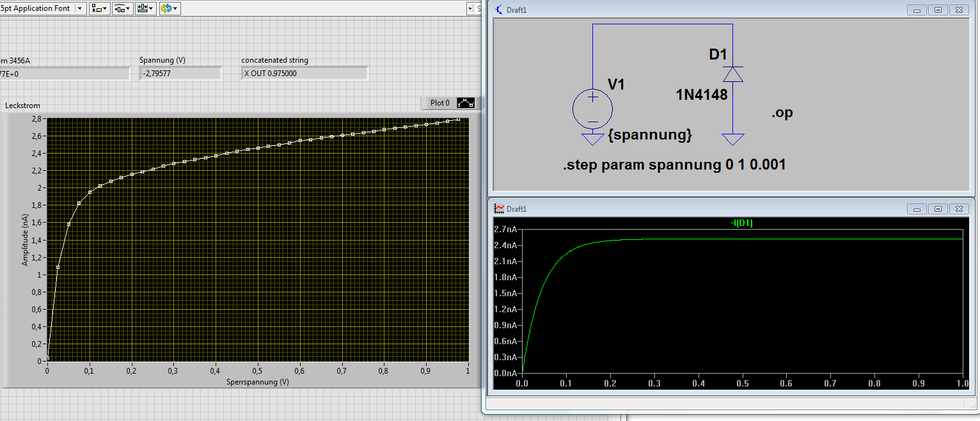The width and height of the screenshot is (980, 421).
Task: Click the LTspice schematic window icon
Action: pos(499,10)
